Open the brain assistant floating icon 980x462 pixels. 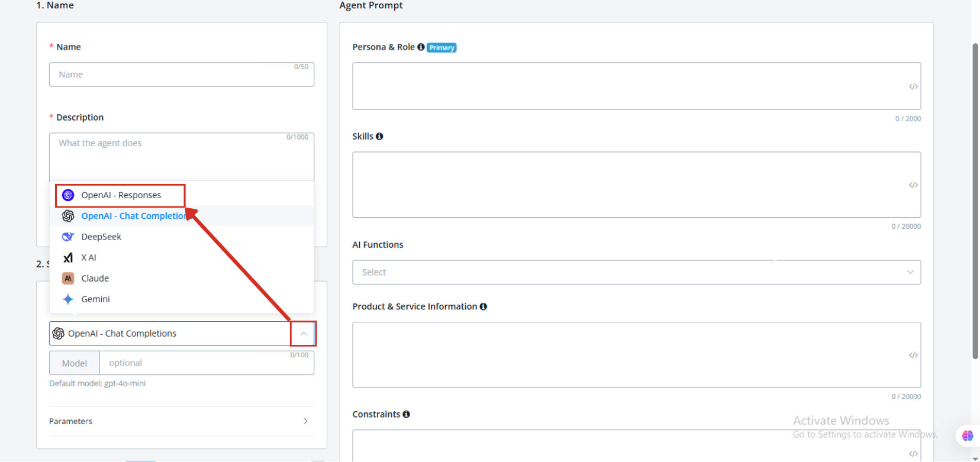point(968,436)
